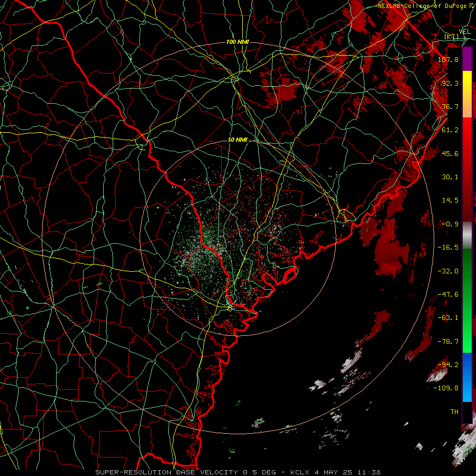Screen dimensions: 476x476
Task: Click the 107.8 velocity scale value
Action: click(448, 59)
